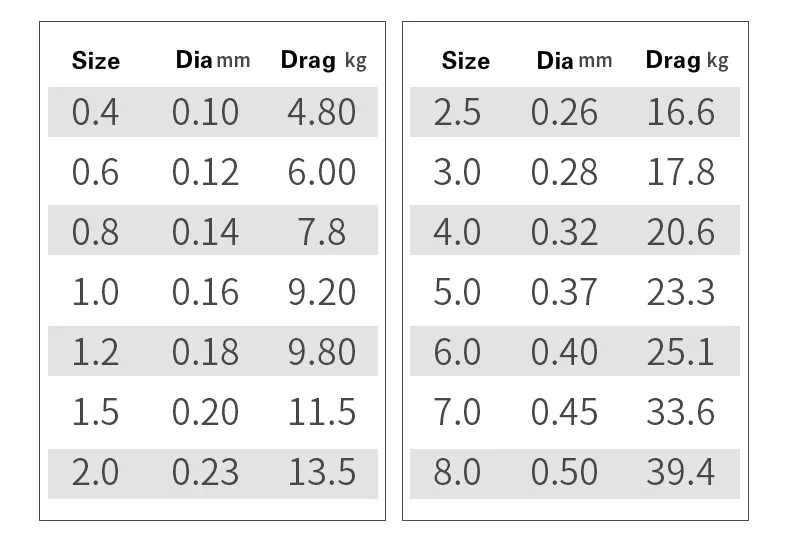Select the 13.5 drag value

pyautogui.click(x=321, y=472)
